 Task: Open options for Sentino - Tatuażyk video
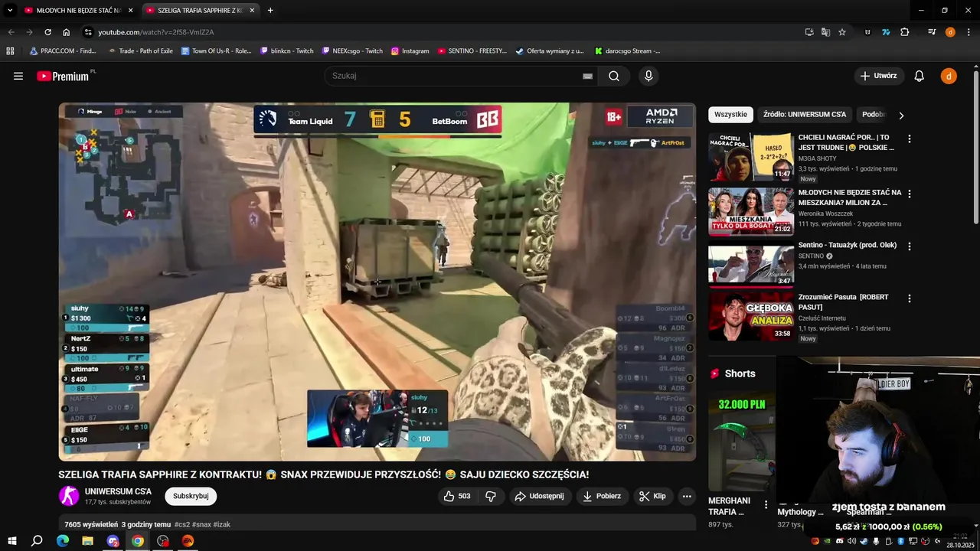click(910, 246)
